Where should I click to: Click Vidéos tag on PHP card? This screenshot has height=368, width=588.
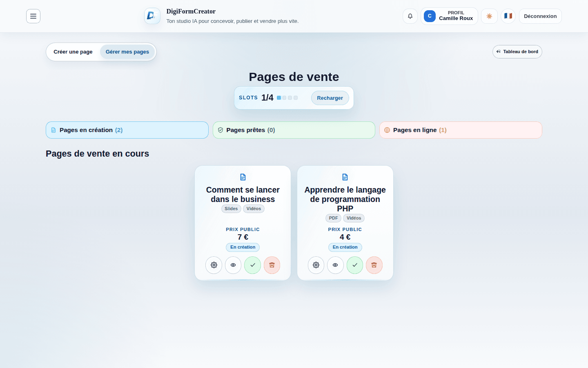354,218
